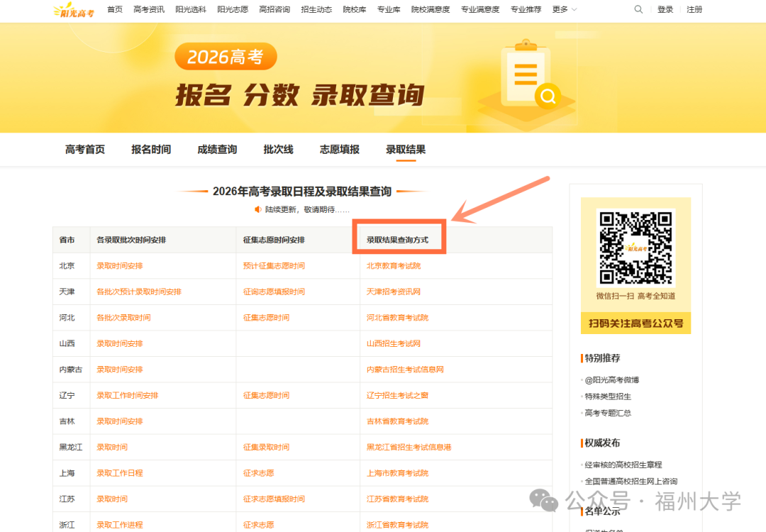Open 浙江 录取工作进程 link
The image size is (766, 532).
tap(120, 525)
